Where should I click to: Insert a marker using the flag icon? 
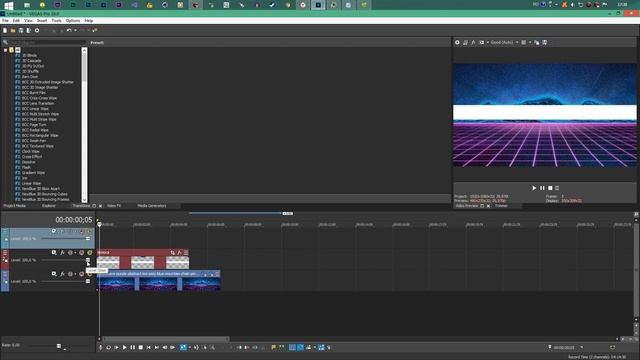tap(273, 347)
